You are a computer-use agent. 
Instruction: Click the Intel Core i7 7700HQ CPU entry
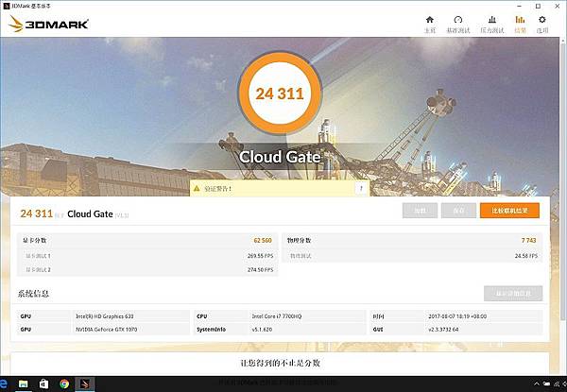click(277, 316)
